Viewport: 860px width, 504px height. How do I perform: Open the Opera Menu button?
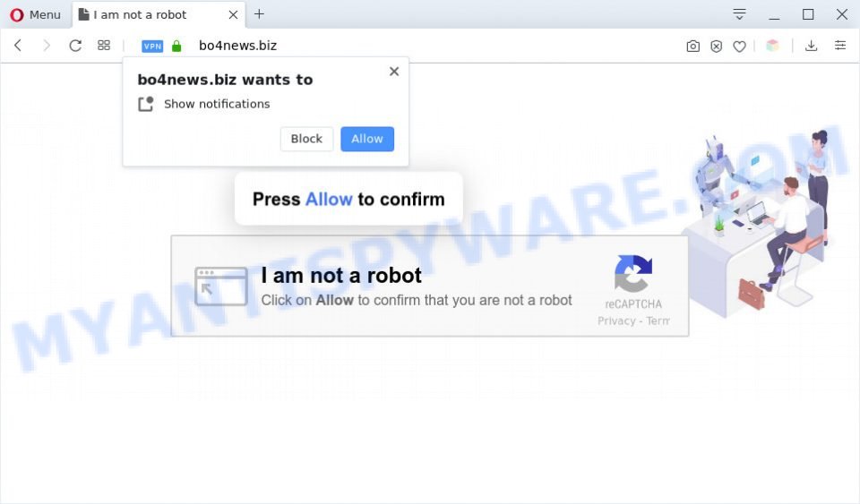pos(35,15)
